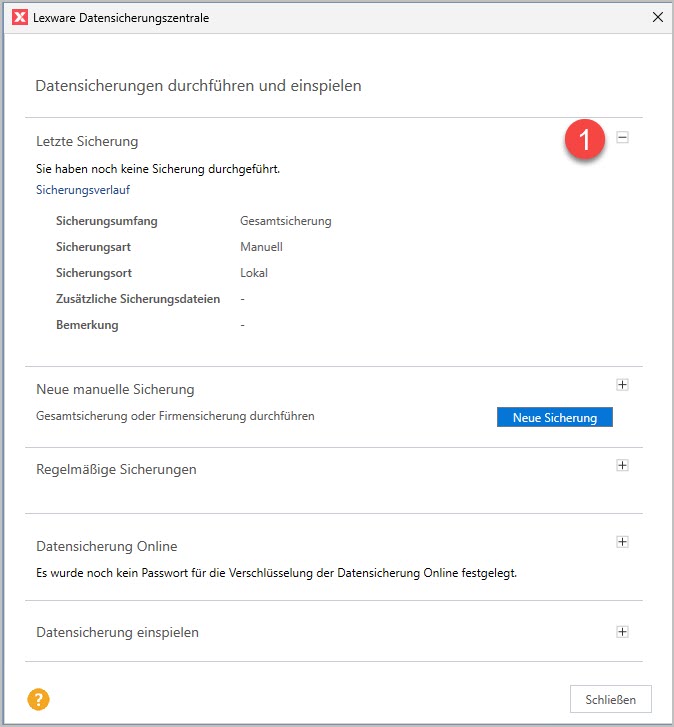Click the Schließen button

point(610,698)
